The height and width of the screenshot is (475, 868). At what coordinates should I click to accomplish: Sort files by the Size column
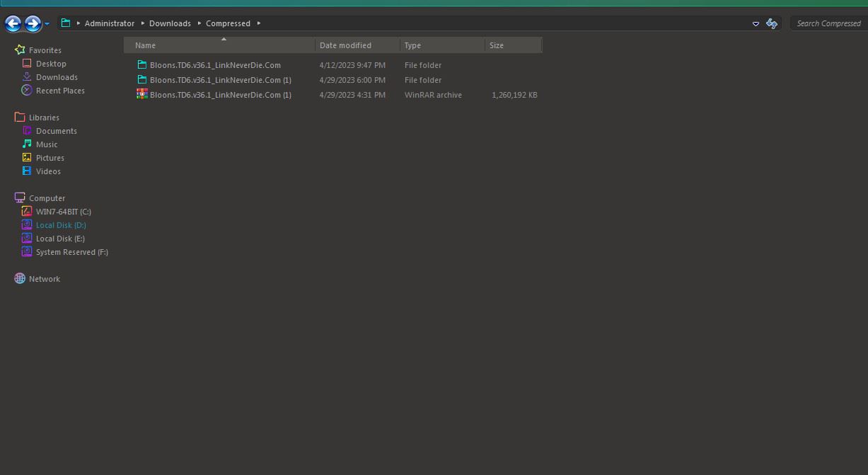(513, 45)
